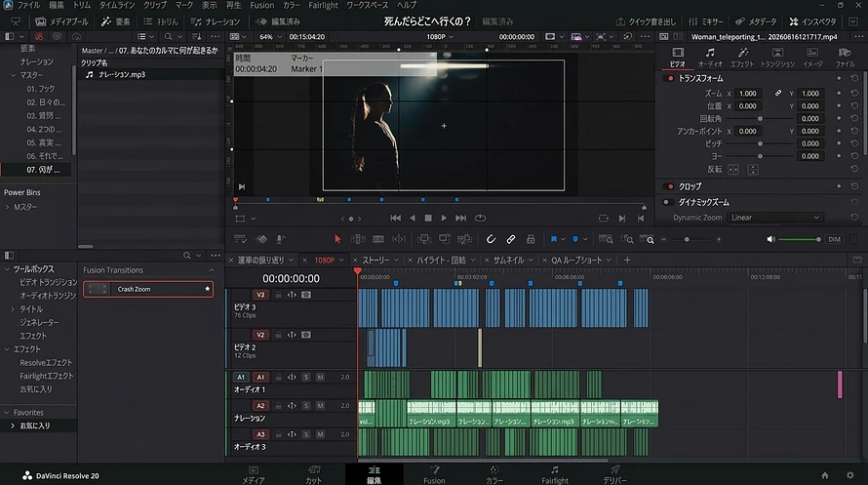Play the viewer forward

(x=444, y=219)
